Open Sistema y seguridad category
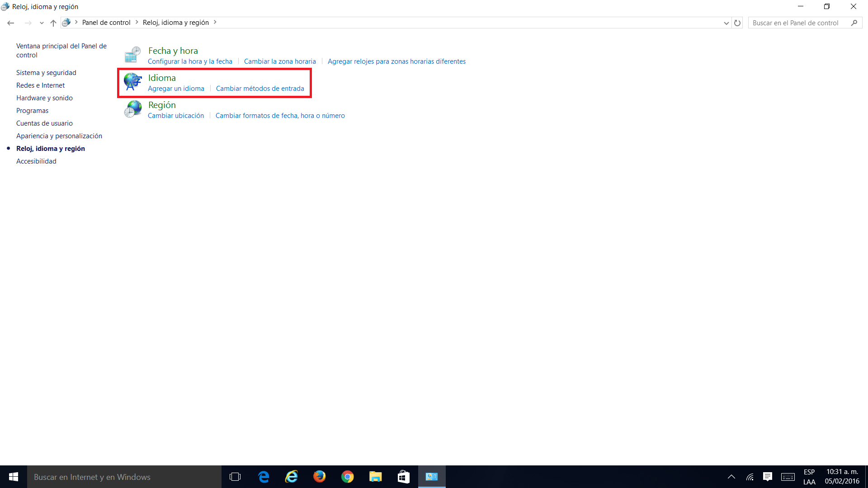The image size is (868, 488). (46, 73)
